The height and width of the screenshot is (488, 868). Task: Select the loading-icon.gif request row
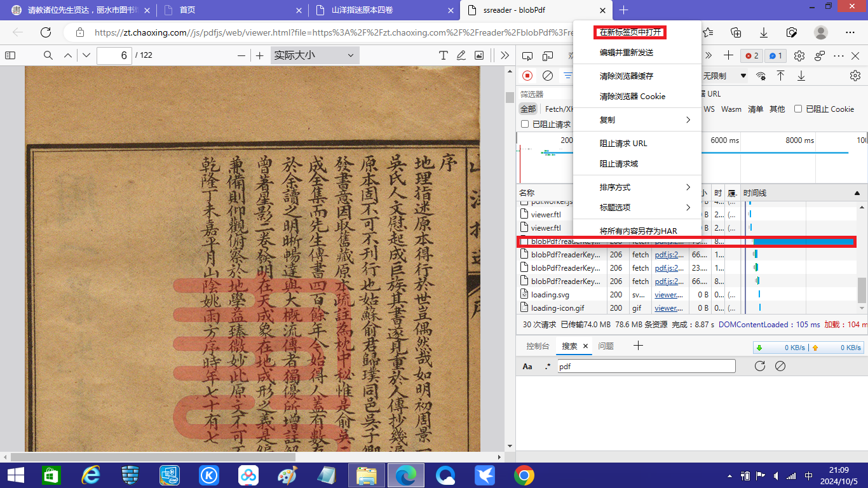(x=686, y=308)
